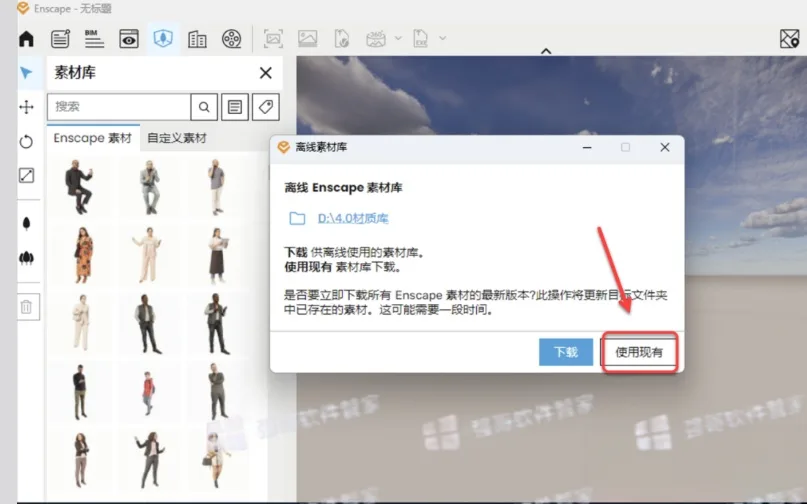Click the EXE standalone export icon
Screen dimensions: 807x504
[420, 39]
